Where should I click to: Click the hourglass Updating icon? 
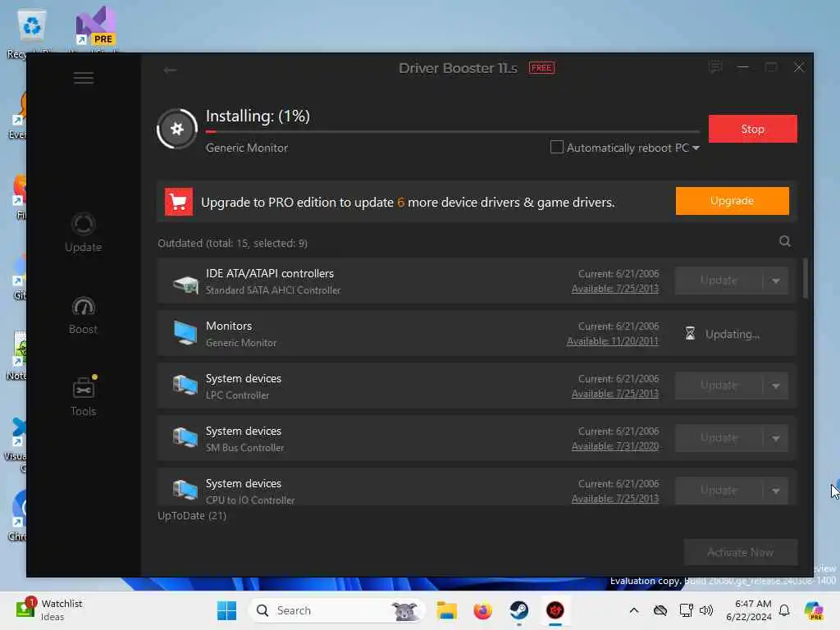tap(690, 334)
